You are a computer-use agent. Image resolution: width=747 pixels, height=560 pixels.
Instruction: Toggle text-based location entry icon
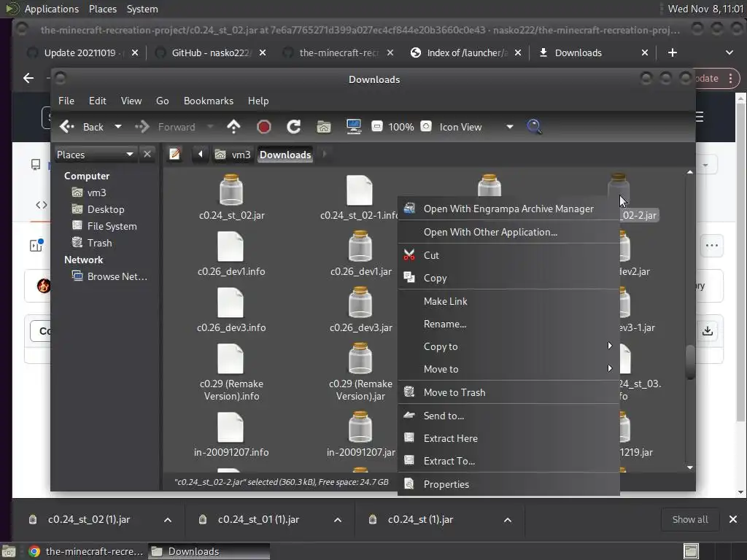pos(175,154)
